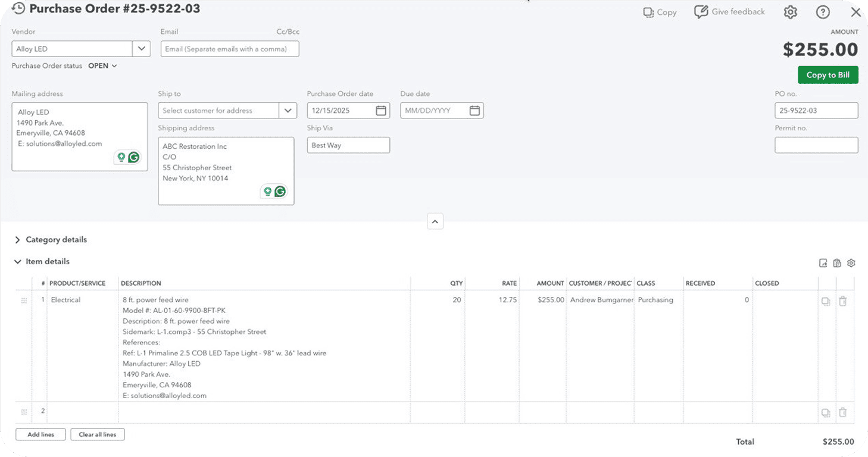Open item table settings gear icon
The width and height of the screenshot is (868, 457).
pyautogui.click(x=851, y=263)
